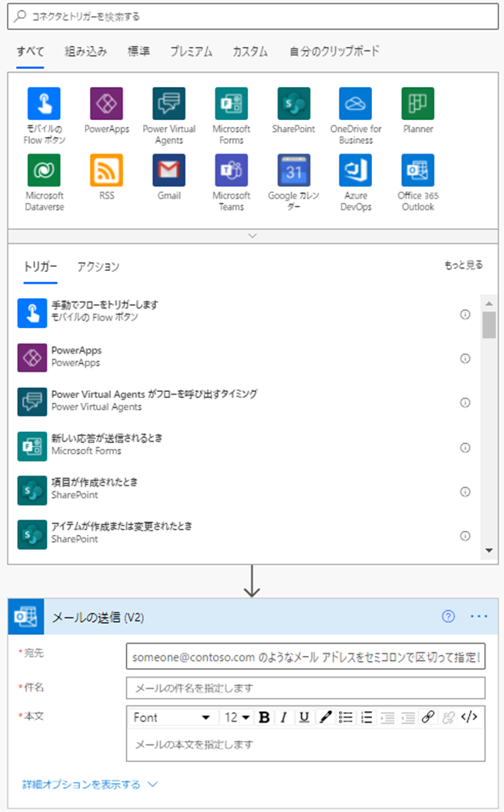Switch to the 自分のクリップボード tab
Viewport: 504px width, 812px height.
tap(335, 51)
